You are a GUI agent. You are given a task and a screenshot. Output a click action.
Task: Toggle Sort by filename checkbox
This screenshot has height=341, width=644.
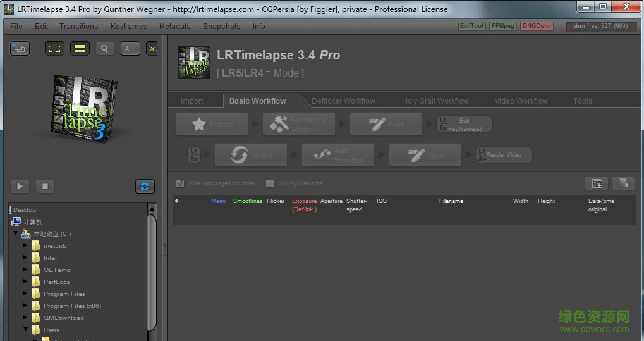[x=270, y=183]
